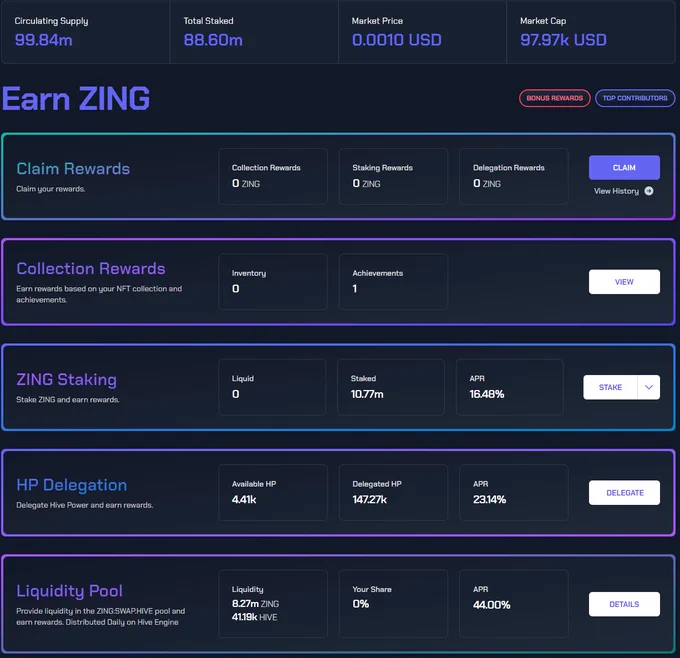Open Liquidity Pool DETAILS
Viewport: 680px width, 658px height.
[x=624, y=604]
